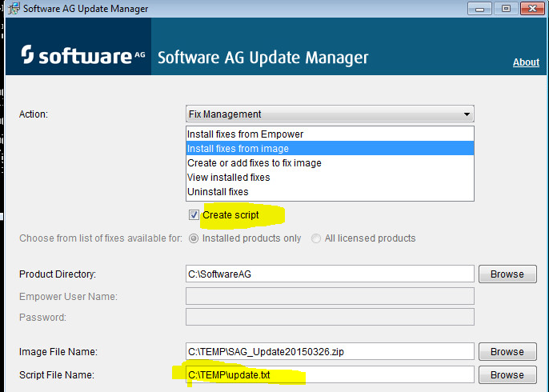Browse for the Image File Name
Screen dimensions: 549x392
click(507, 351)
